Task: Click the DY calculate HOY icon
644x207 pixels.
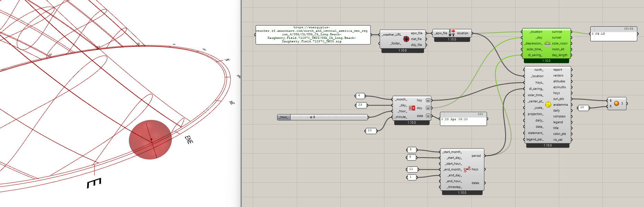Action: click(x=412, y=108)
